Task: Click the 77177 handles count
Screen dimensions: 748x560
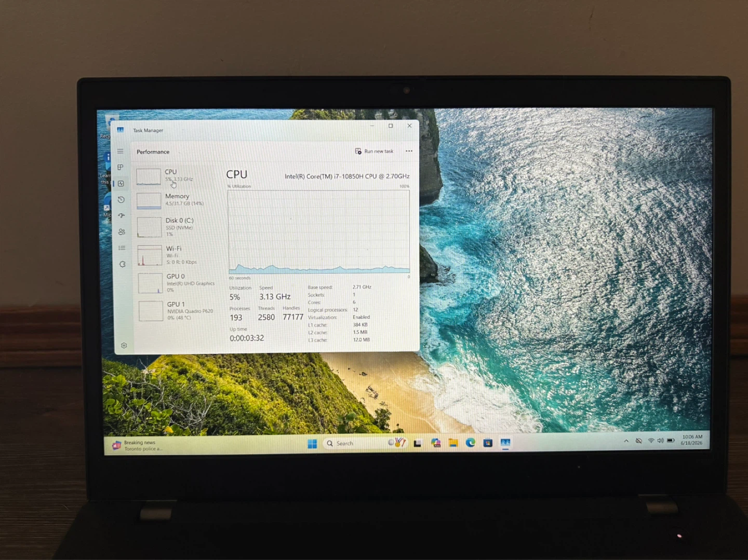Action: pyautogui.click(x=293, y=317)
